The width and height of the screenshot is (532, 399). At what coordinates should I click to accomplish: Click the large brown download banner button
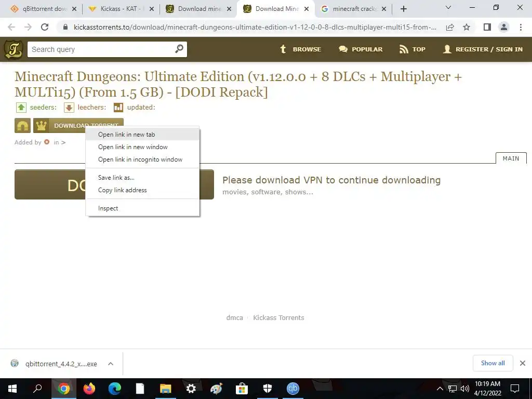(114, 184)
